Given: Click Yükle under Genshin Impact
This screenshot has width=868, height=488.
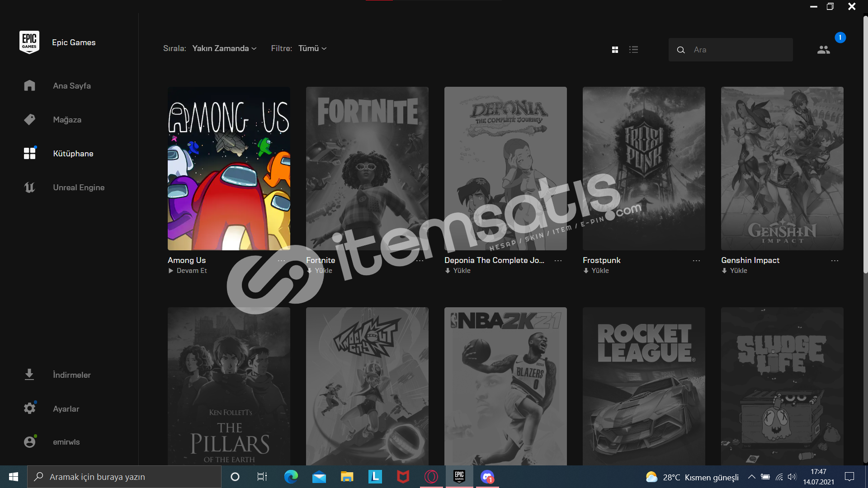Looking at the screenshot, I should 735,271.
